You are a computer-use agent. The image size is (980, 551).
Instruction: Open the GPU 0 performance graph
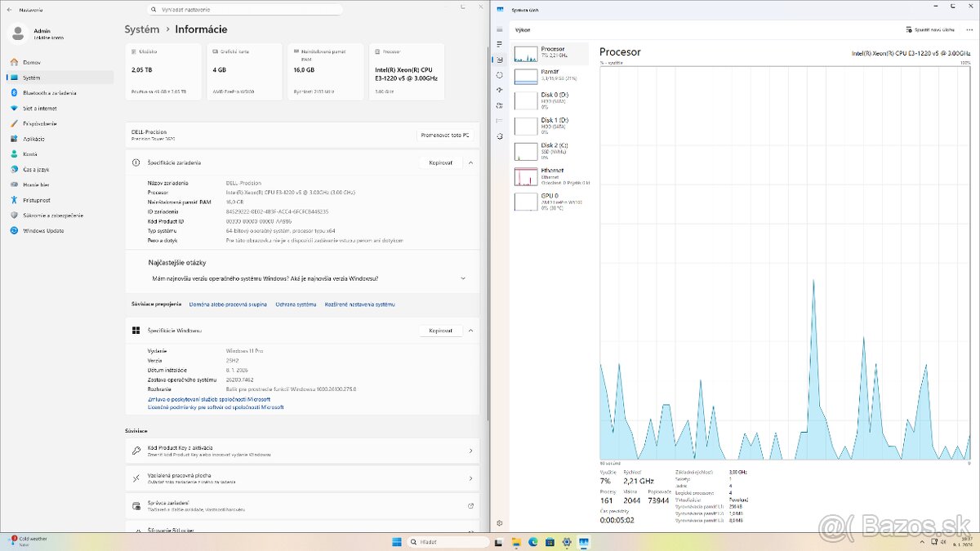point(547,199)
